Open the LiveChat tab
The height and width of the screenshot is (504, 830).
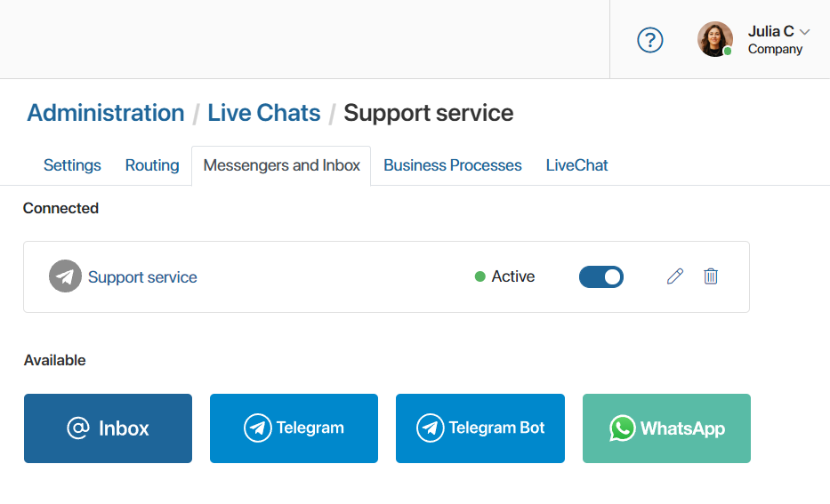click(577, 165)
